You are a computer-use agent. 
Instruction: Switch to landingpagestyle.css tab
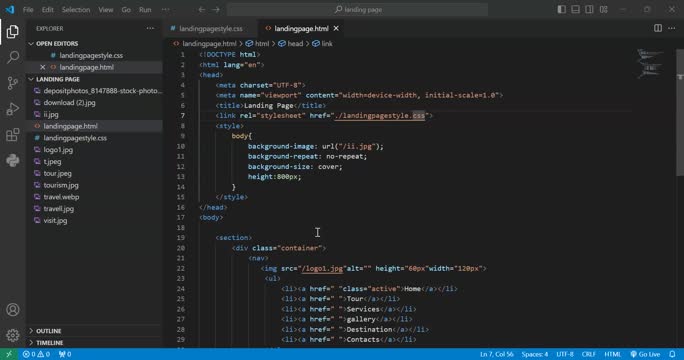[211, 28]
